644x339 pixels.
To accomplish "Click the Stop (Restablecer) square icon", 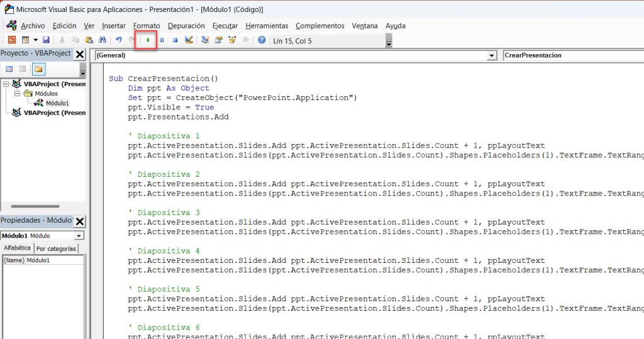I will (175, 40).
